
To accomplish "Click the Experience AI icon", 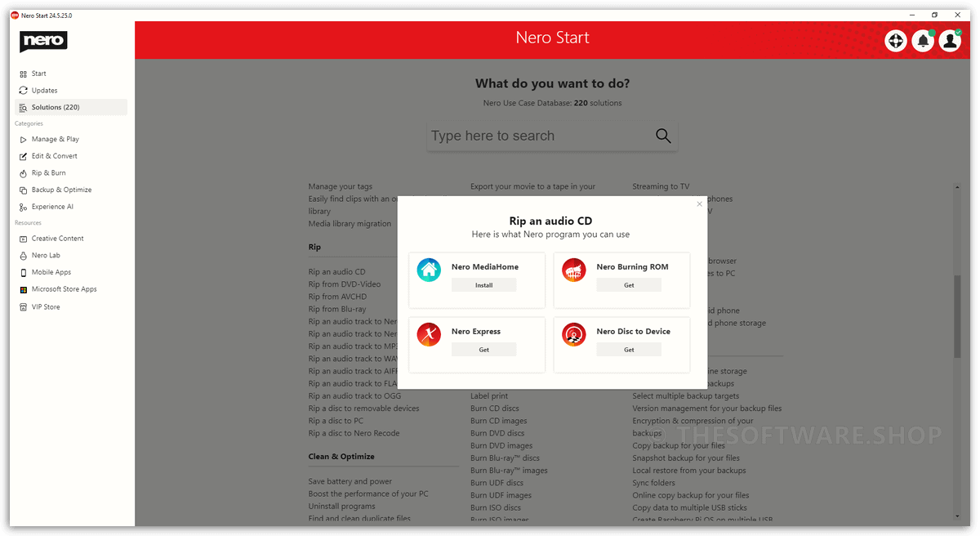I will coord(24,208).
